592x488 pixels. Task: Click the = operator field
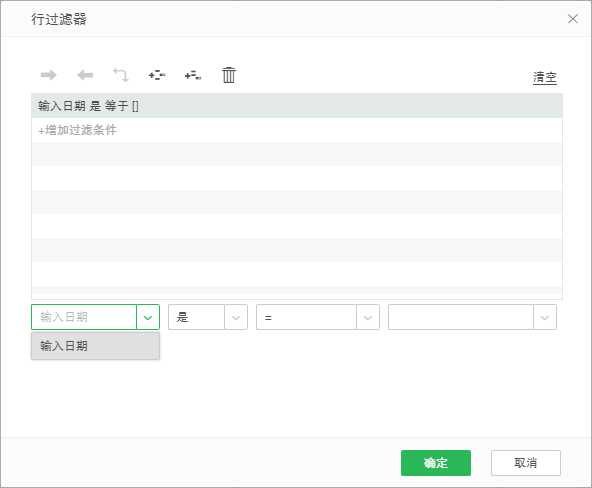(x=306, y=317)
